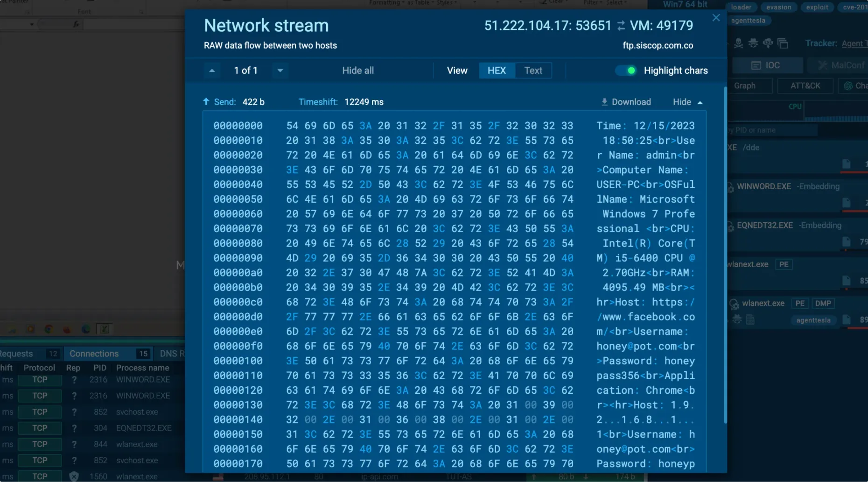Click Hide all packets
868x482 pixels.
[357, 71]
